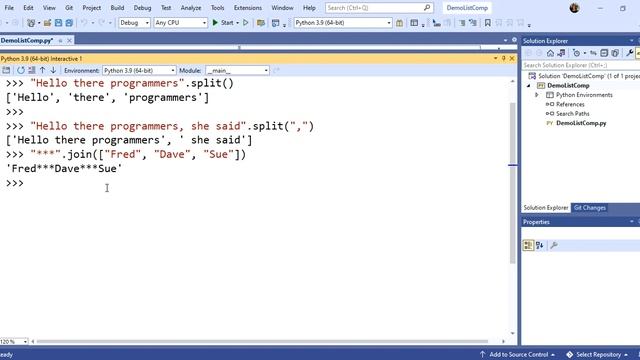Click the Home icon in Solution Explorer

[x=550, y=53]
